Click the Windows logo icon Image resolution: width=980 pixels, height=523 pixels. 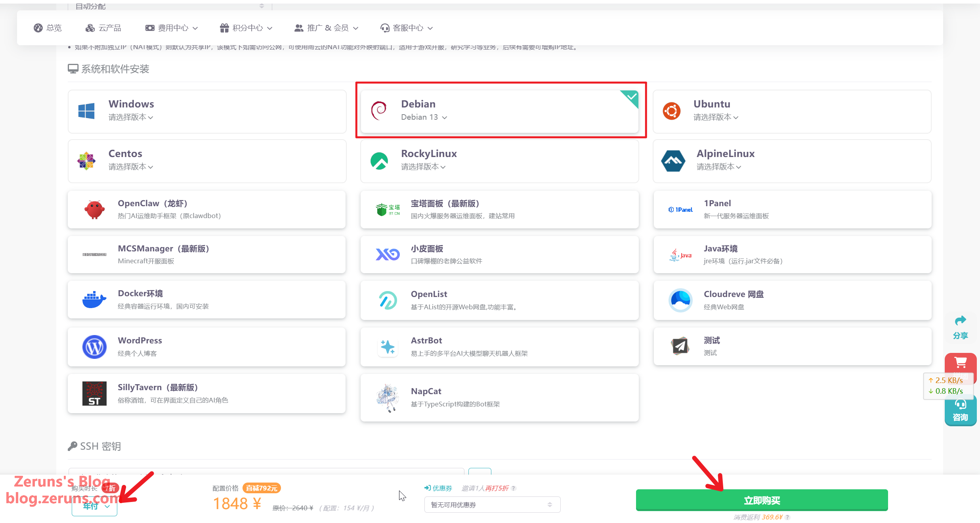coord(86,111)
